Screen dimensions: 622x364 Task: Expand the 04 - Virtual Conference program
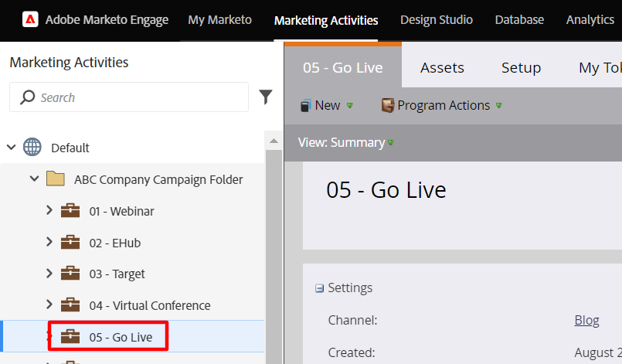pos(49,304)
